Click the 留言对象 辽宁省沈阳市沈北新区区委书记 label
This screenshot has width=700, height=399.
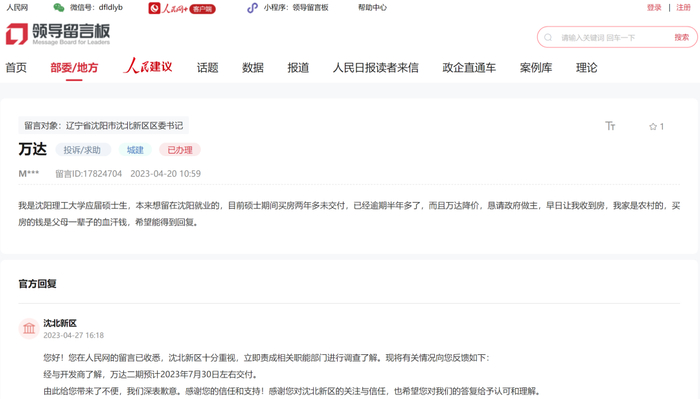pos(104,125)
